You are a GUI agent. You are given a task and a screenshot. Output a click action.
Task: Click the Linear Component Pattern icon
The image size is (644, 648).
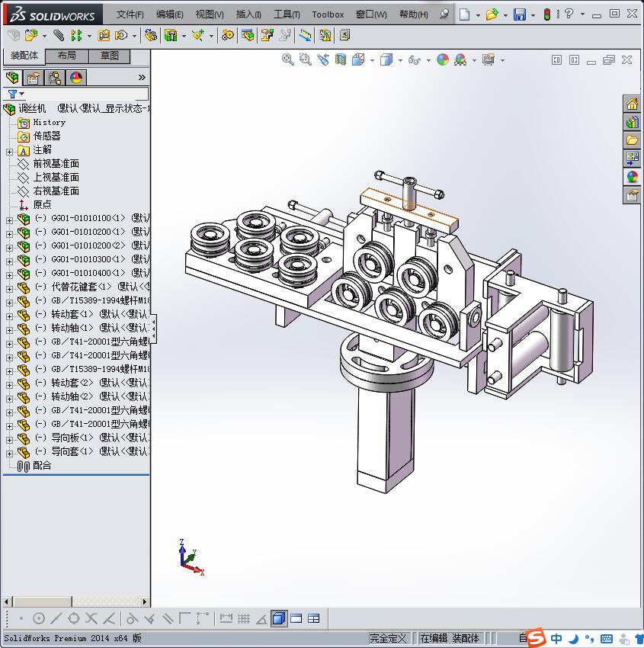76,36
